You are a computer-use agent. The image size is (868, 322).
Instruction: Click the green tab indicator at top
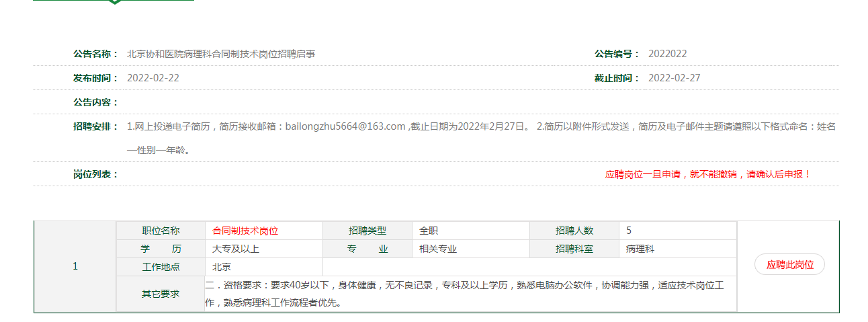[114, 2]
